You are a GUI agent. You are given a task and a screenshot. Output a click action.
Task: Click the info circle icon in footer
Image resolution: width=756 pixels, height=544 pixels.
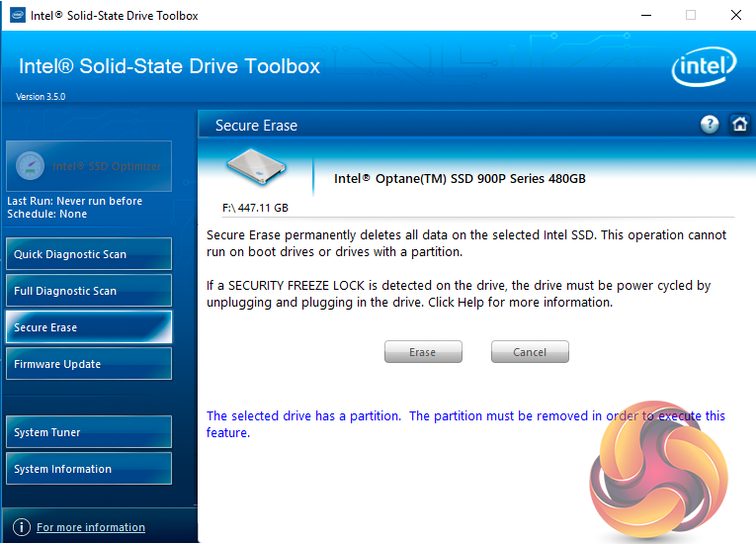21,526
